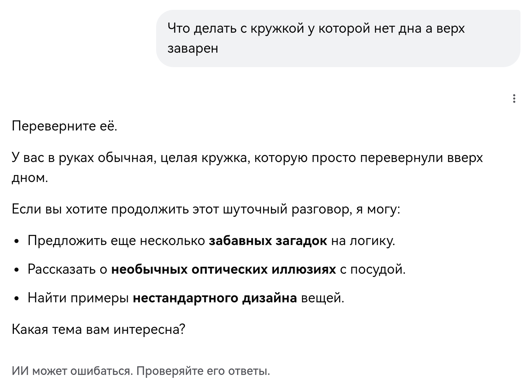Click the word "вещей." in last bullet
The width and height of the screenshot is (532, 392).
coord(323,298)
